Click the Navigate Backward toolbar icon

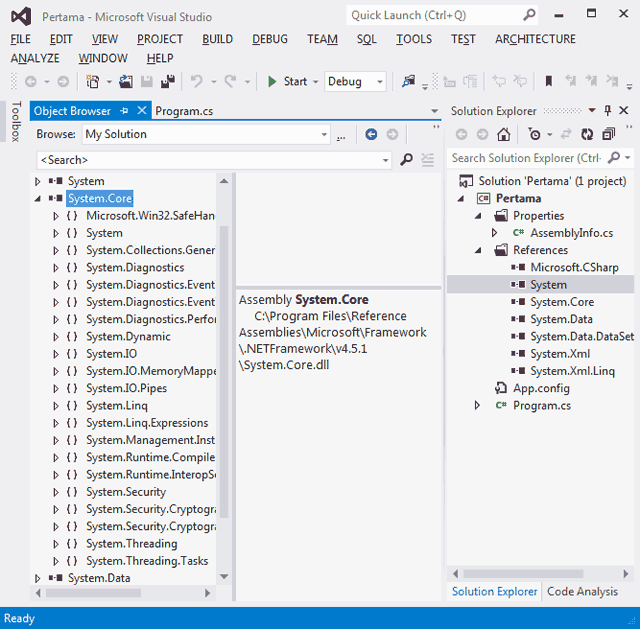pos(31,82)
